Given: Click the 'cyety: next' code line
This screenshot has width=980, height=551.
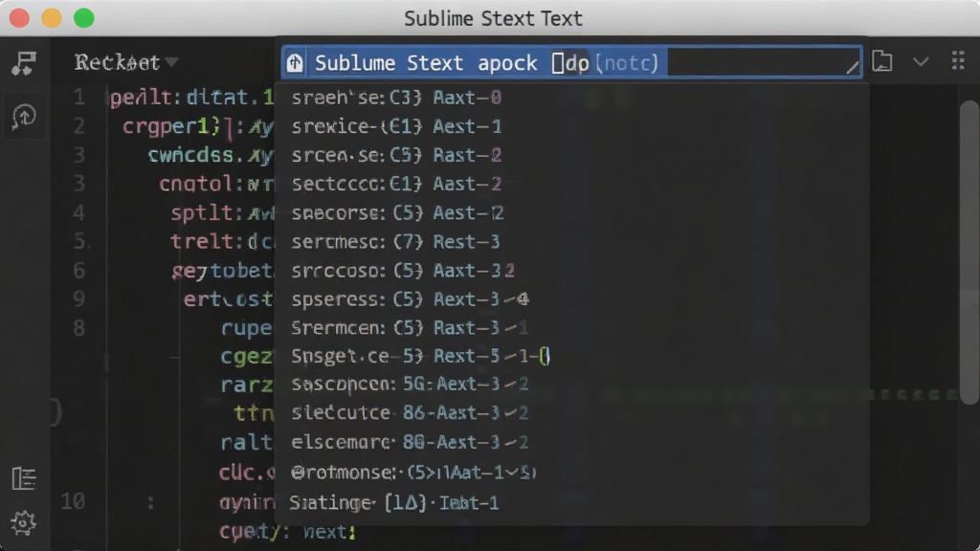Looking at the screenshot, I should pyautogui.click(x=287, y=532).
